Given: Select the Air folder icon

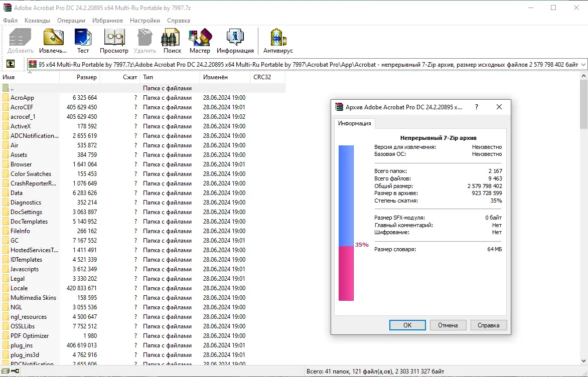Looking at the screenshot, I should [x=6, y=145].
